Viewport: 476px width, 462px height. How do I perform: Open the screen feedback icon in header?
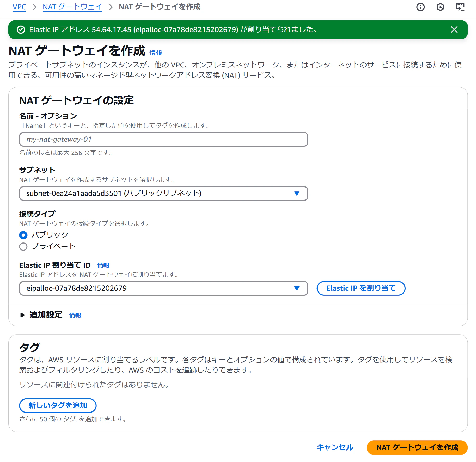tap(460, 7)
